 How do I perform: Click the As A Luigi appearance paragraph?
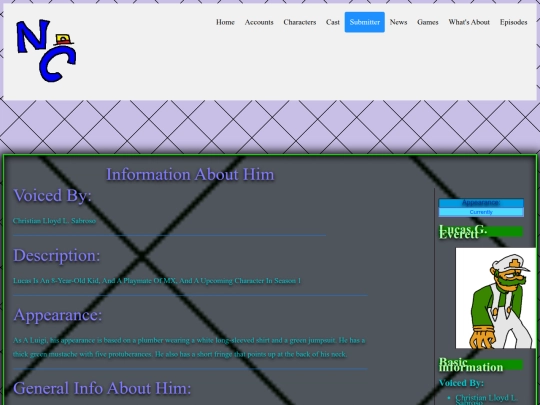tap(189, 347)
